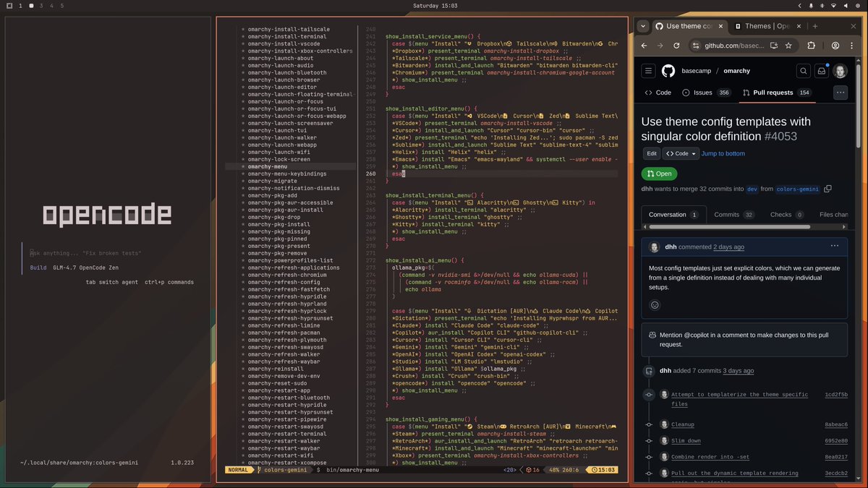The width and height of the screenshot is (868, 488).
Task: Switch to the 'Themes | Ope' browser tab
Action: (x=766, y=26)
